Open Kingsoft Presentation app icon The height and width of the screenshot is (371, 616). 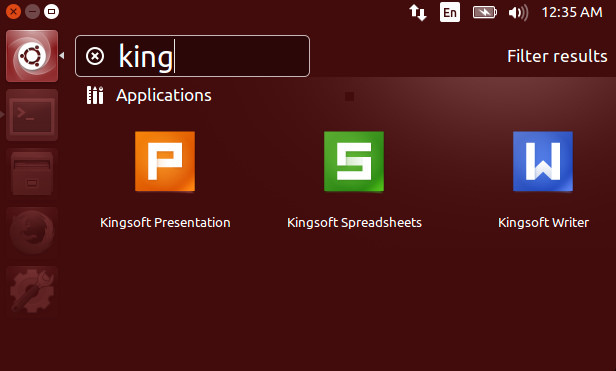pyautogui.click(x=165, y=161)
